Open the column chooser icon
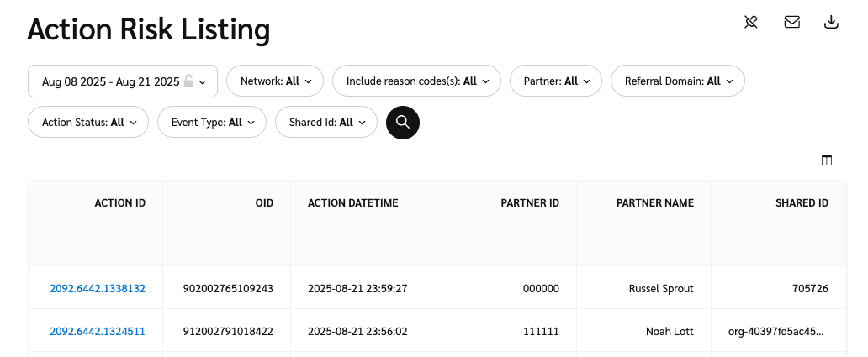This screenshot has width=868, height=357. pyautogui.click(x=826, y=160)
